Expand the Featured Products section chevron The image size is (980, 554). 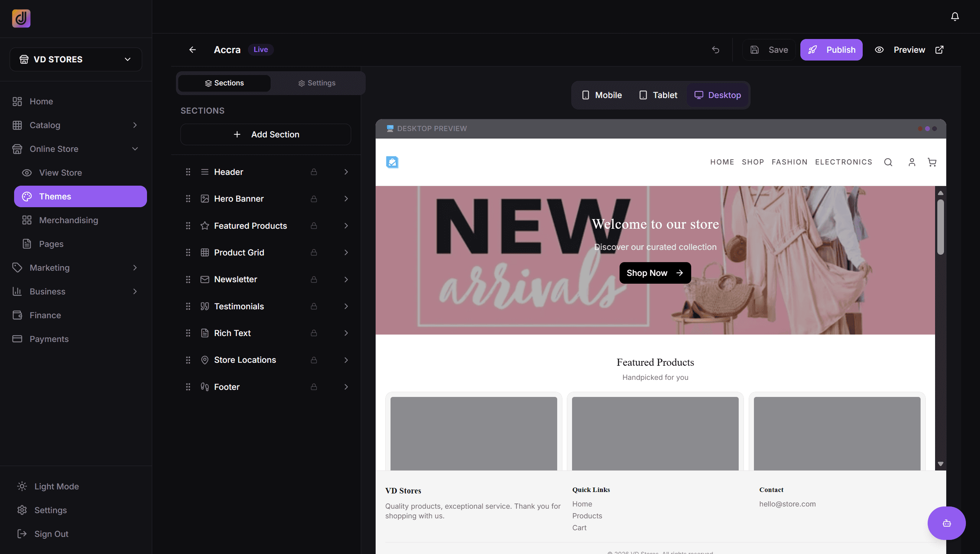(346, 226)
